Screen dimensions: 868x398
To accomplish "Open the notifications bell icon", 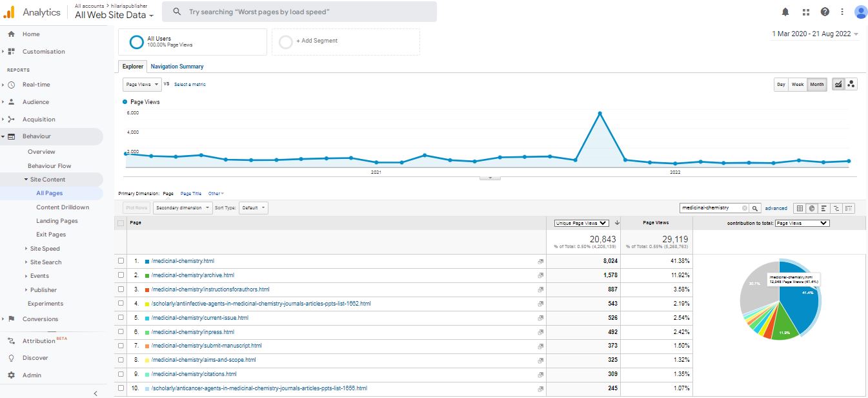I will (785, 12).
